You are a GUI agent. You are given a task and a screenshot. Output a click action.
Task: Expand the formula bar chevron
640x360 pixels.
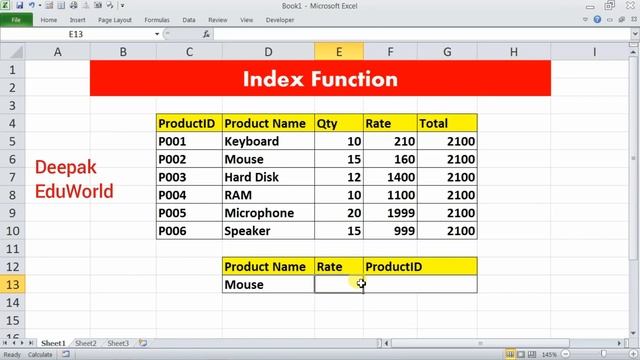(635, 34)
